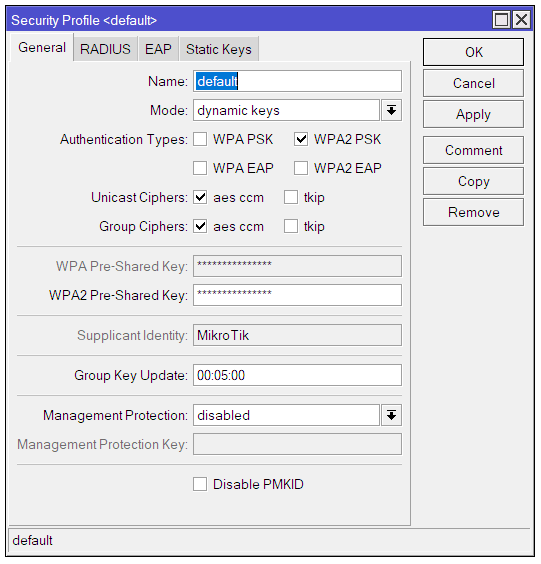Click the 'Authentication Types:' label
Viewport: 541px width, 564px height.
tap(124, 140)
